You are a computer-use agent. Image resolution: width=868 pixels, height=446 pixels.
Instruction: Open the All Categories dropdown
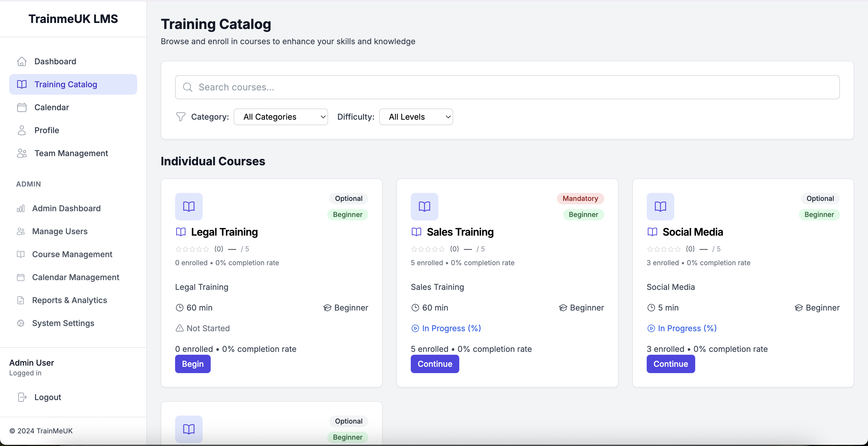point(280,117)
